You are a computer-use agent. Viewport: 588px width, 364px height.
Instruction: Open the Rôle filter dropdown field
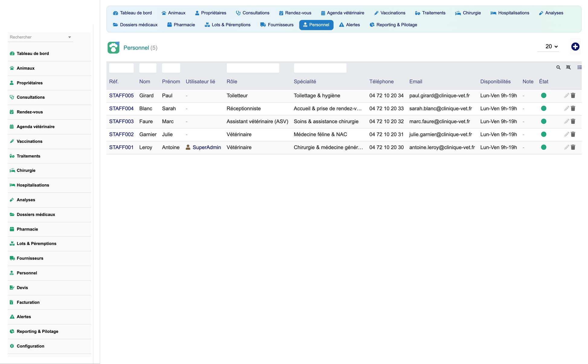[x=253, y=68]
